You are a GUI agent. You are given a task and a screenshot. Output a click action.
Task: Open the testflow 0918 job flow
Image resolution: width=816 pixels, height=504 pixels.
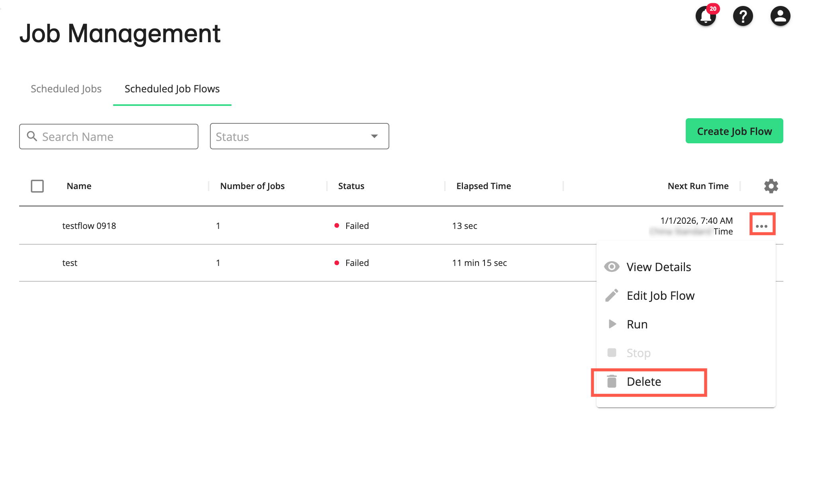click(89, 225)
